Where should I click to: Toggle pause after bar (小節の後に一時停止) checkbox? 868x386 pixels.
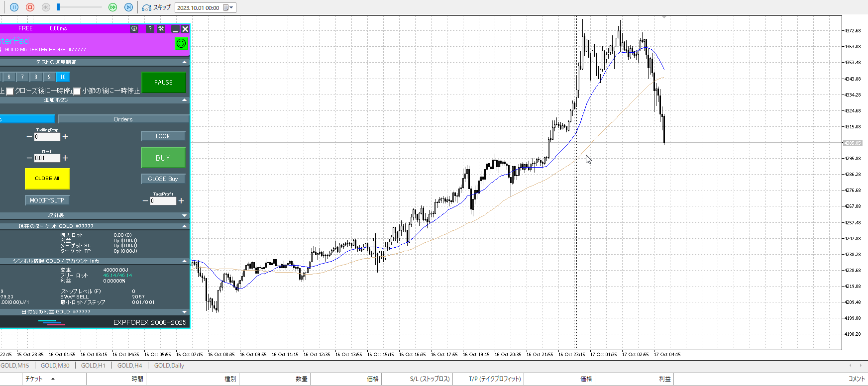77,91
